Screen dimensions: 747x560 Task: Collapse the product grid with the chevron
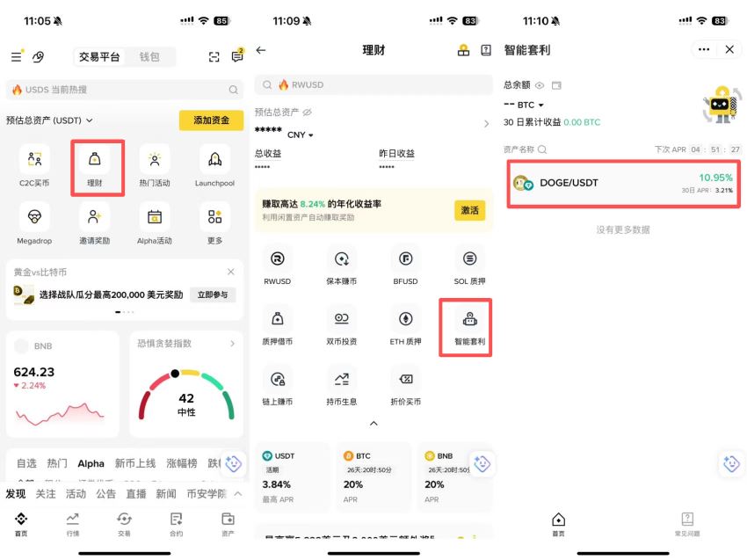[x=373, y=423]
